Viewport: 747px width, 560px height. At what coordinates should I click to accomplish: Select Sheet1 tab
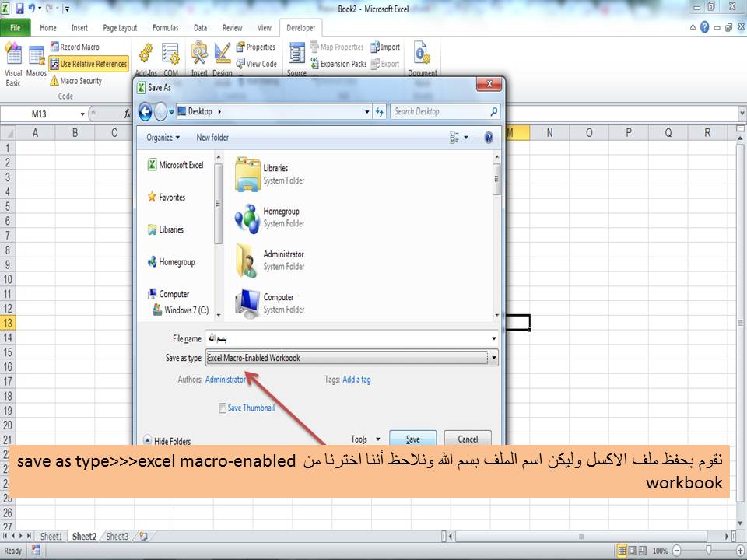pos(51,536)
